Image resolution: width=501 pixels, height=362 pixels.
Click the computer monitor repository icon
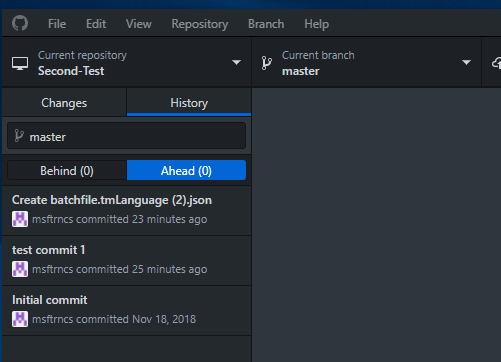pyautogui.click(x=20, y=63)
